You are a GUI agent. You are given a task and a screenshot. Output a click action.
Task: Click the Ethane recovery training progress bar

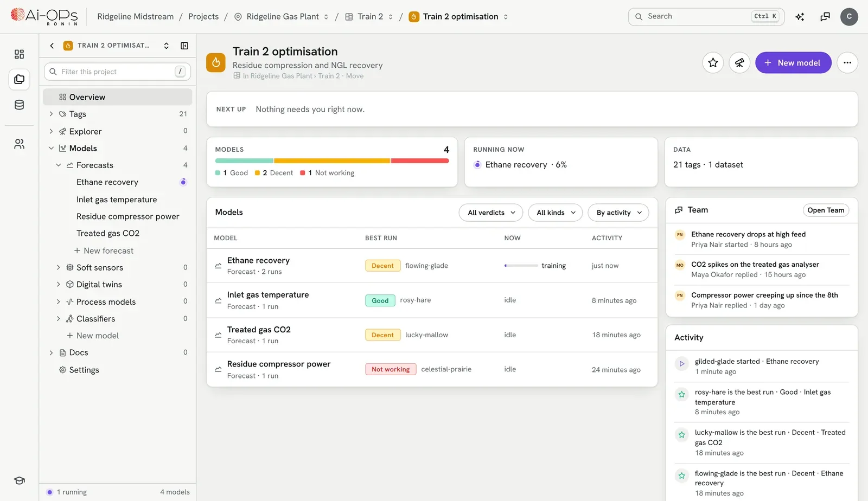click(x=521, y=266)
